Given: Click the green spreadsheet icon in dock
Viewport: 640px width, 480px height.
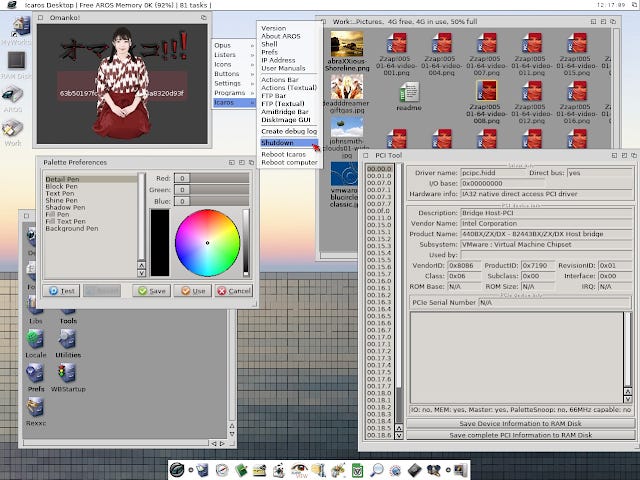Looking at the screenshot, I should (x=358, y=470).
